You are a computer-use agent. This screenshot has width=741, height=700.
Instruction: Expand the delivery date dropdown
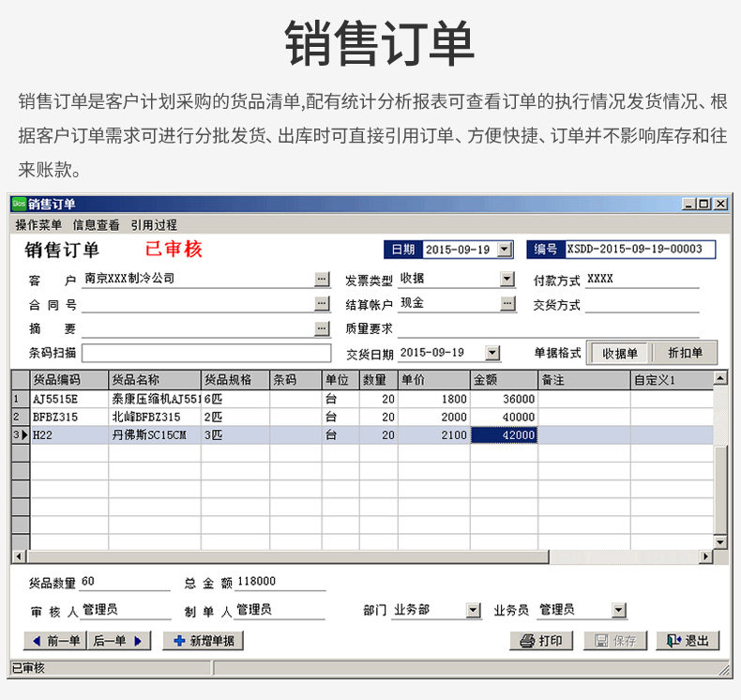click(x=492, y=353)
